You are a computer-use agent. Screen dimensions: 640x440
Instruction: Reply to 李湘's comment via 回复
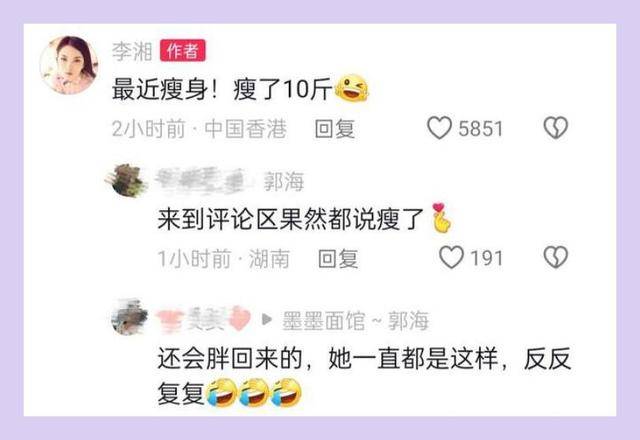point(335,129)
